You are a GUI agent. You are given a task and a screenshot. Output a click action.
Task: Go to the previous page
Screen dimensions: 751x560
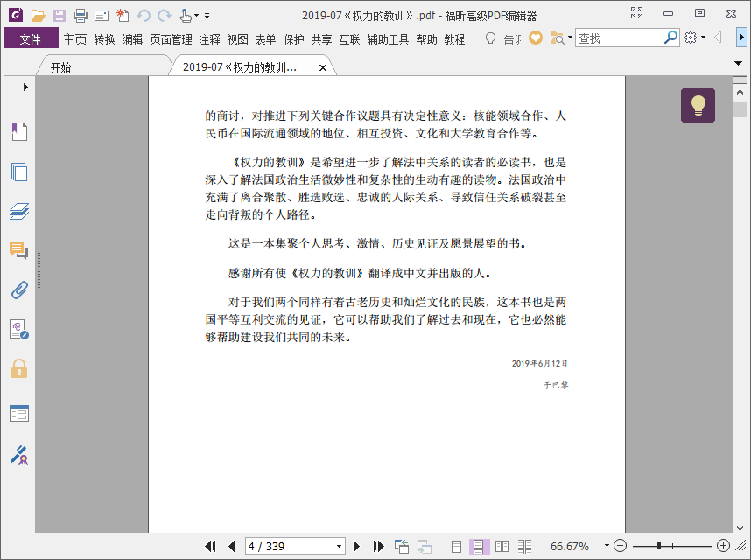232,547
